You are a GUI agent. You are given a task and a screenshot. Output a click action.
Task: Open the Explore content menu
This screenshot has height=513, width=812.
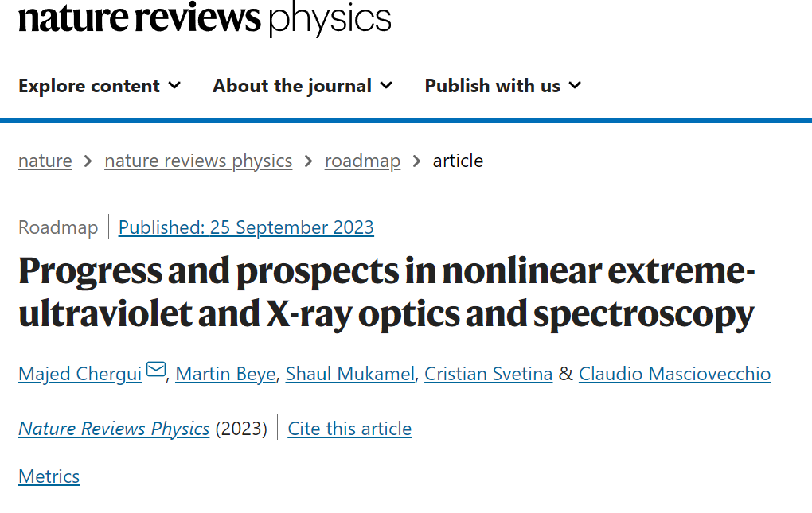click(100, 86)
